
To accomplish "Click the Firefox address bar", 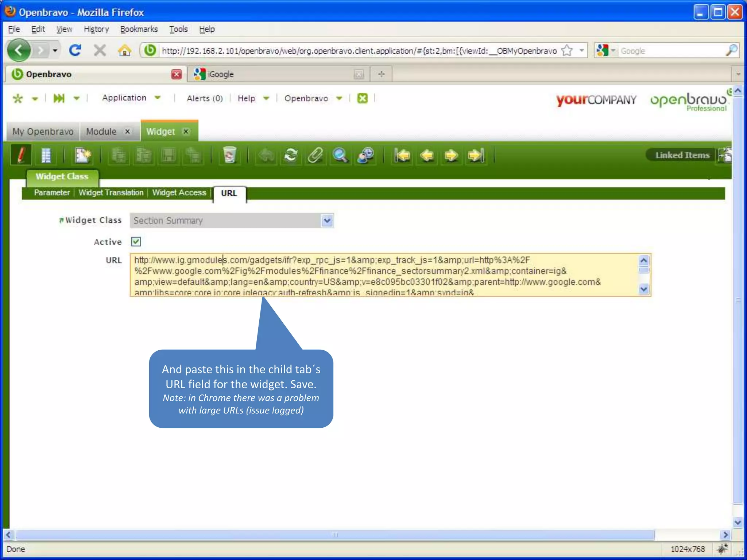I will click(359, 51).
